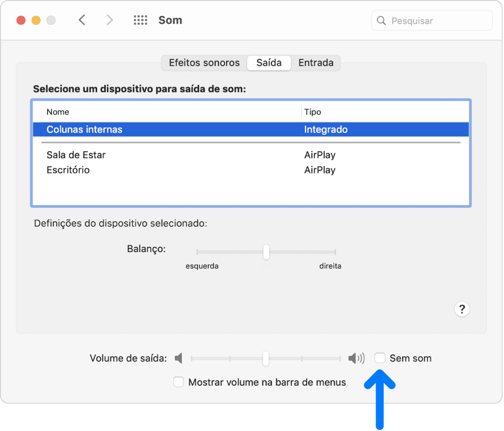Click the grid icon to show all preferences
Image resolution: width=504 pixels, height=431 pixels.
coord(140,20)
